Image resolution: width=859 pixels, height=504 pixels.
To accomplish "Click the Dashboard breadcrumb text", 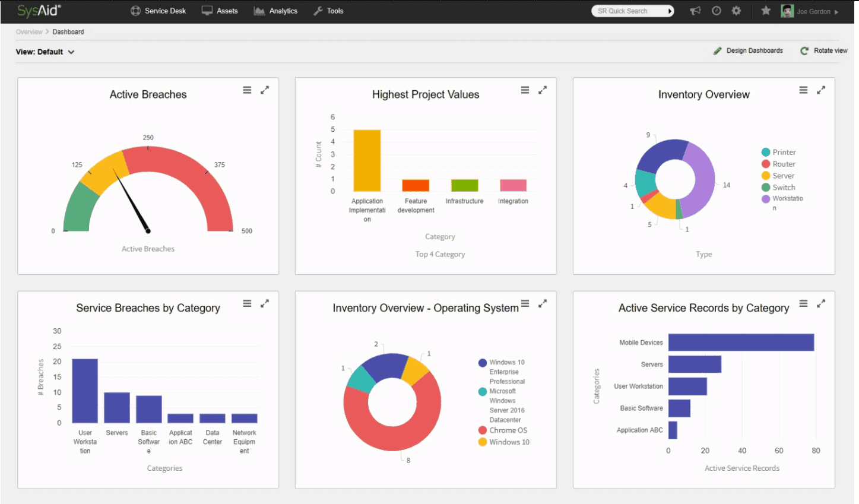I will click(68, 32).
